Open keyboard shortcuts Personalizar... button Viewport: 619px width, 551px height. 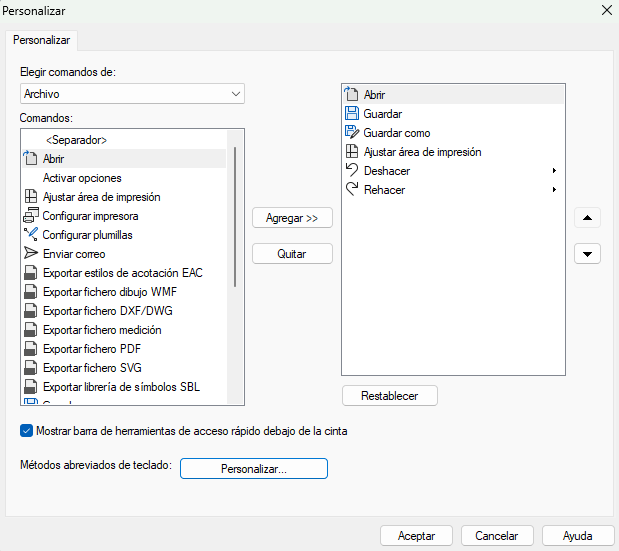254,469
